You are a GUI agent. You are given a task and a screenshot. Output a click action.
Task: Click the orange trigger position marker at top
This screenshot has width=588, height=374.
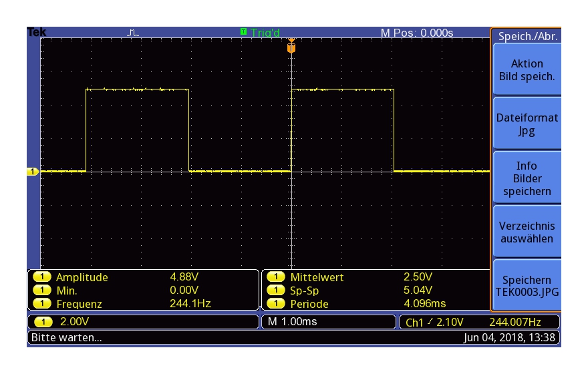291,48
